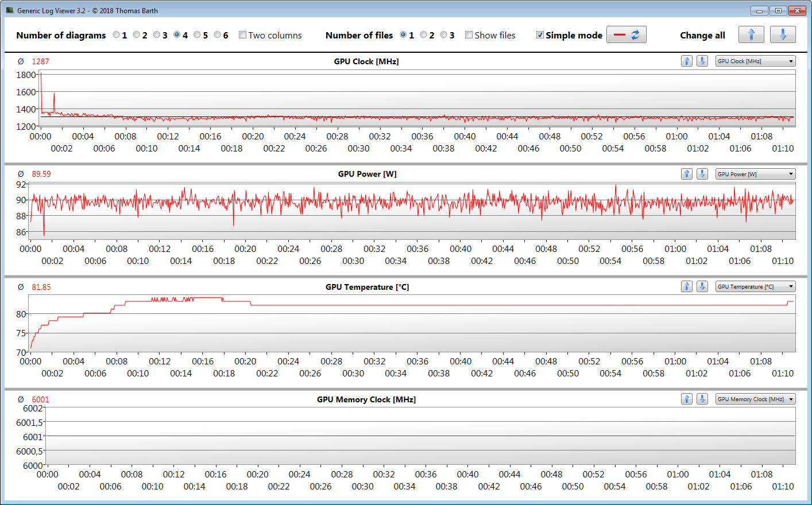Open the GPU Power [W] dropdown

(755, 174)
